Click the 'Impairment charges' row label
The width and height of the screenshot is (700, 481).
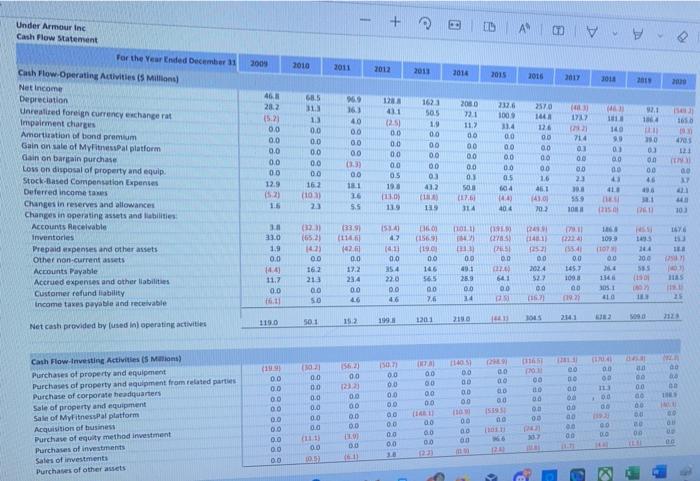coord(58,124)
